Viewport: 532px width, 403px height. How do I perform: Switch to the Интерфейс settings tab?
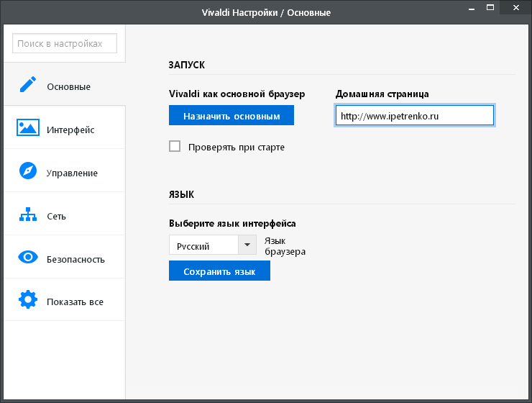[70, 130]
